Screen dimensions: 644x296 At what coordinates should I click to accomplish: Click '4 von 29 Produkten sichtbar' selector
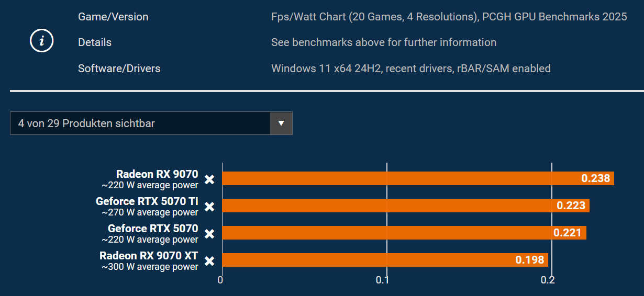151,123
